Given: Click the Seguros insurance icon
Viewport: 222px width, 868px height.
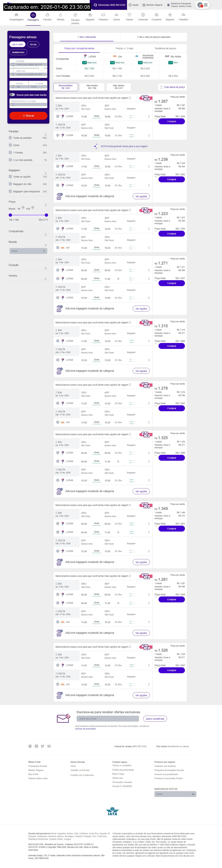Looking at the screenshot, I should tap(170, 15).
